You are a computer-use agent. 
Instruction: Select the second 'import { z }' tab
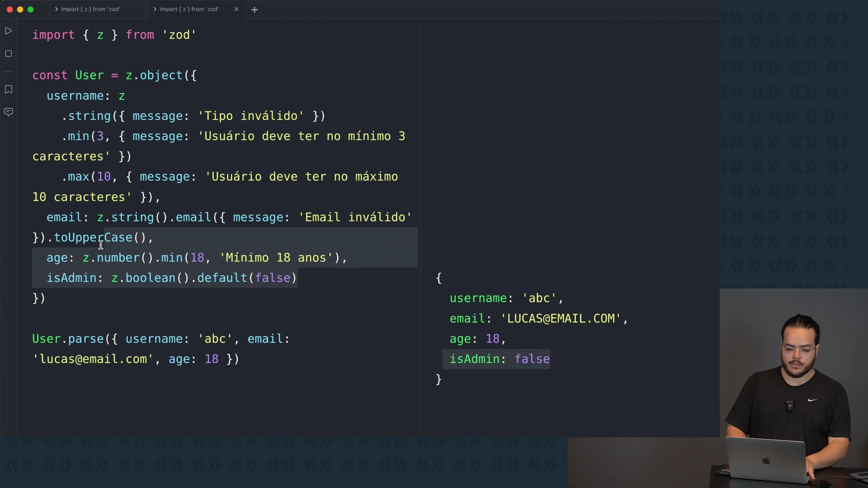(189, 9)
